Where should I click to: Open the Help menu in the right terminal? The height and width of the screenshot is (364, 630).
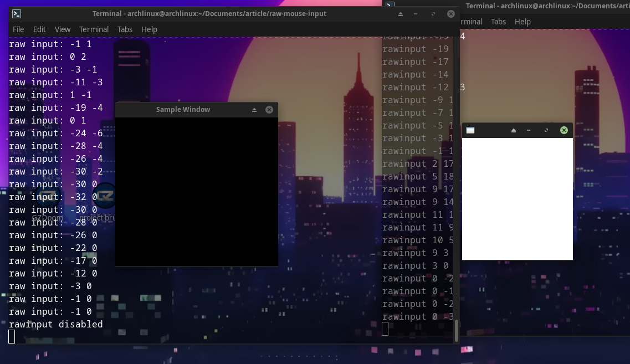click(523, 22)
